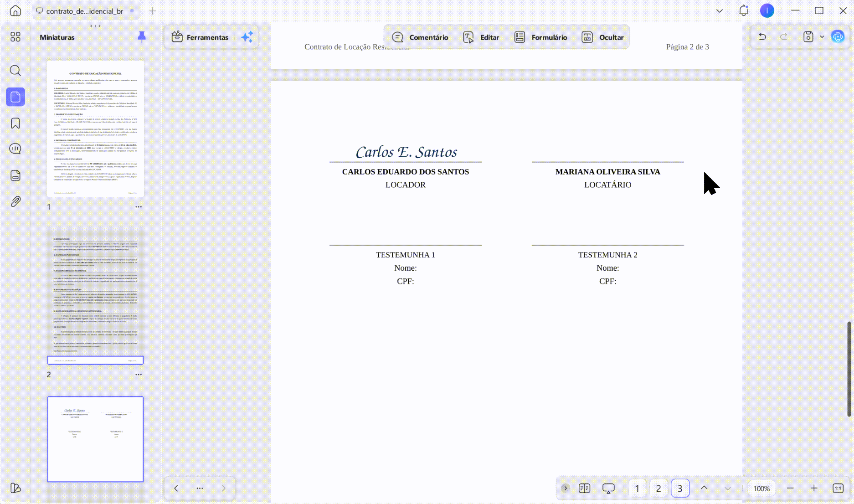Screen dimensions: 854x504
Task: Switch to two-page reading view icon
Action: pyautogui.click(x=584, y=488)
